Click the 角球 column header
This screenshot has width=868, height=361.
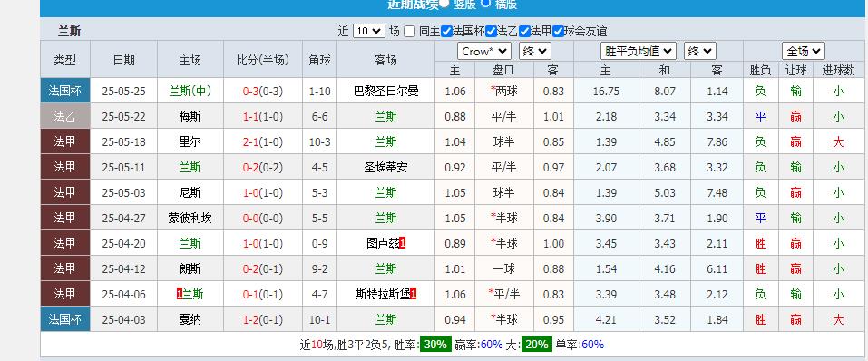(x=320, y=60)
